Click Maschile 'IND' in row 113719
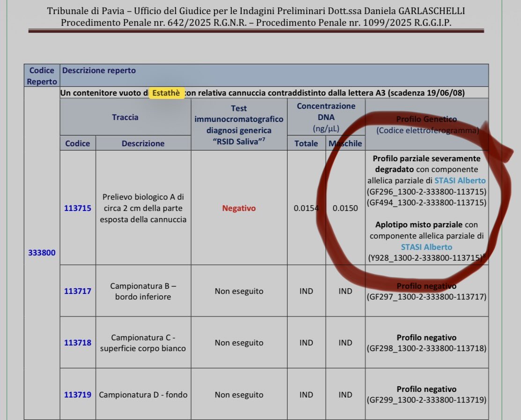 coord(345,395)
